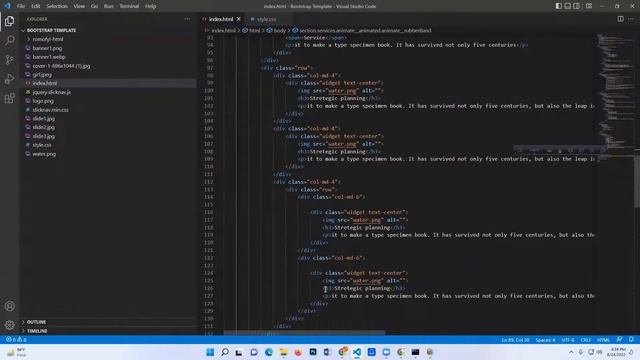640x360 pixels.
Task: Open banner1.png in the file tree
Action: [x=47, y=48]
